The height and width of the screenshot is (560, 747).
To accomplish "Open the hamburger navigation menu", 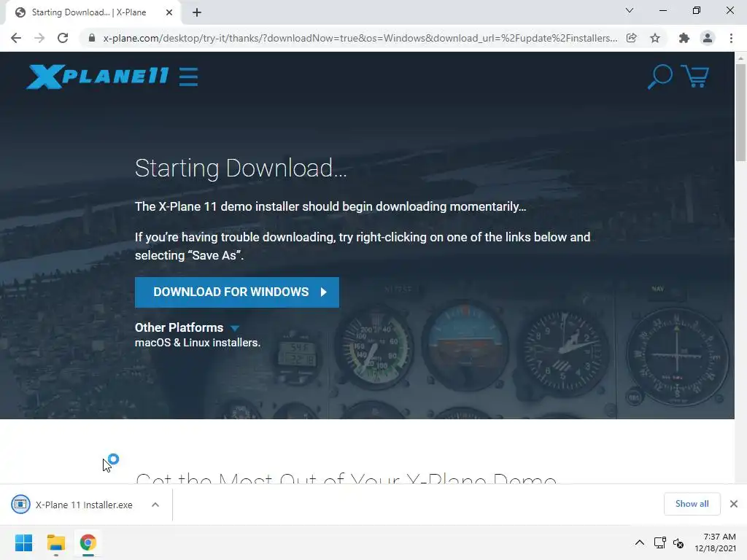I will click(188, 77).
